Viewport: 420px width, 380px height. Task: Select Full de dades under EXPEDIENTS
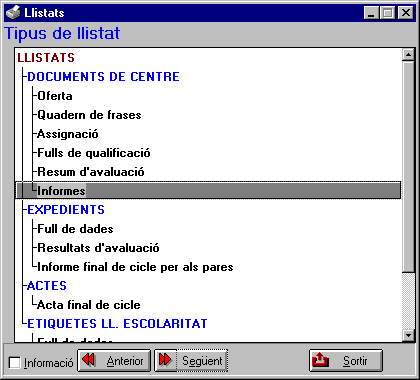point(75,229)
